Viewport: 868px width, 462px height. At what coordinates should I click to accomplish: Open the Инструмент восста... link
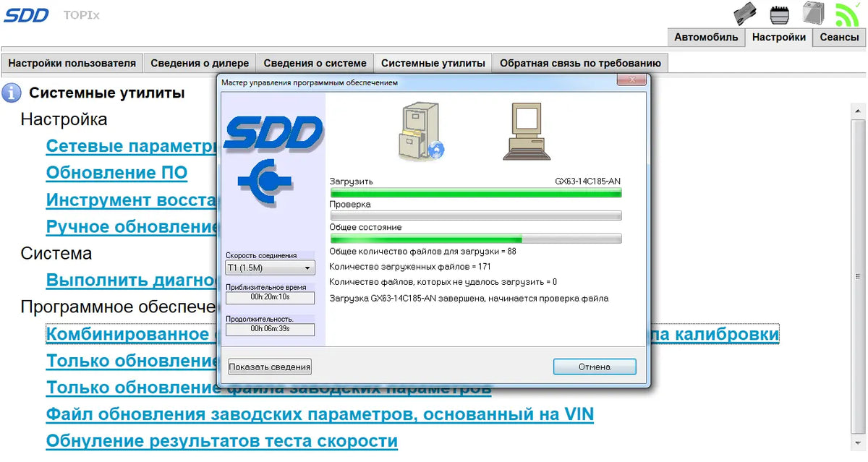(132, 200)
